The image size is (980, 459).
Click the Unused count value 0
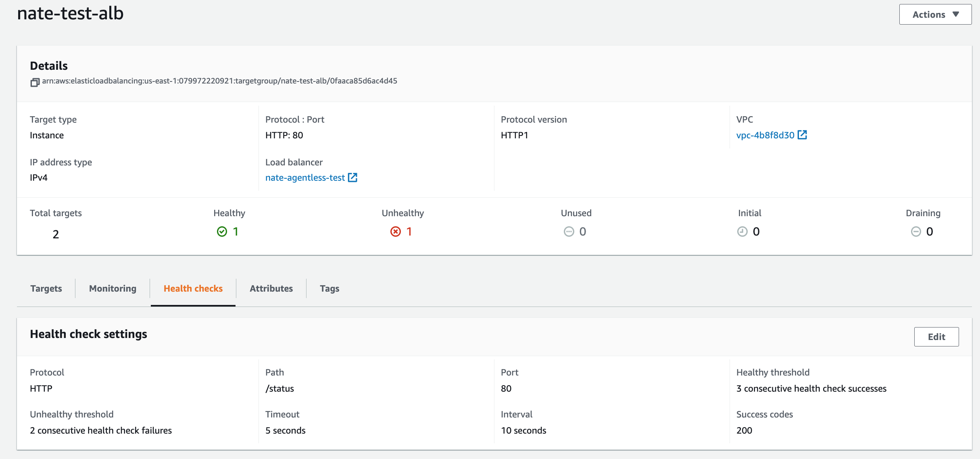[583, 232]
